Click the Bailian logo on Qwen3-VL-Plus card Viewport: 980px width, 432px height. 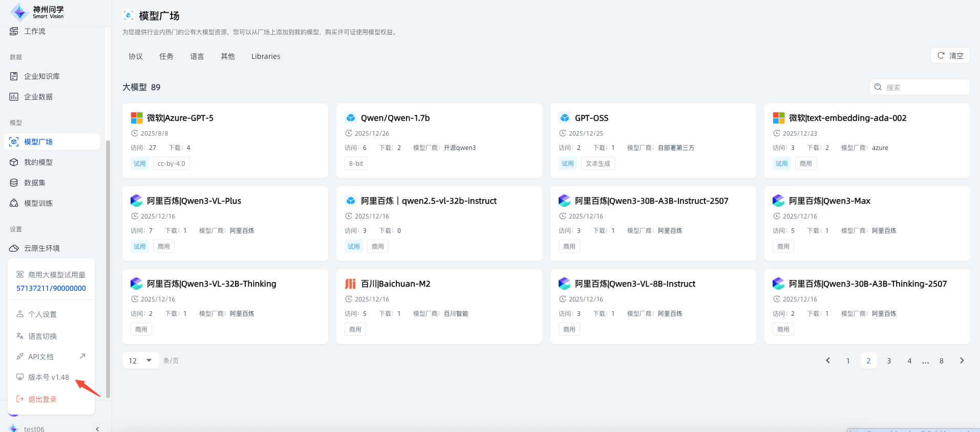(137, 201)
